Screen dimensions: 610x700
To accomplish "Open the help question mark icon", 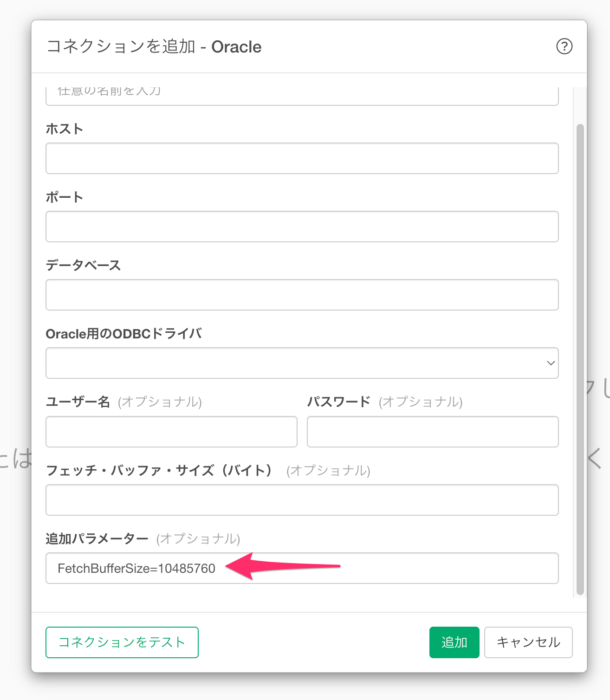I will [x=564, y=46].
